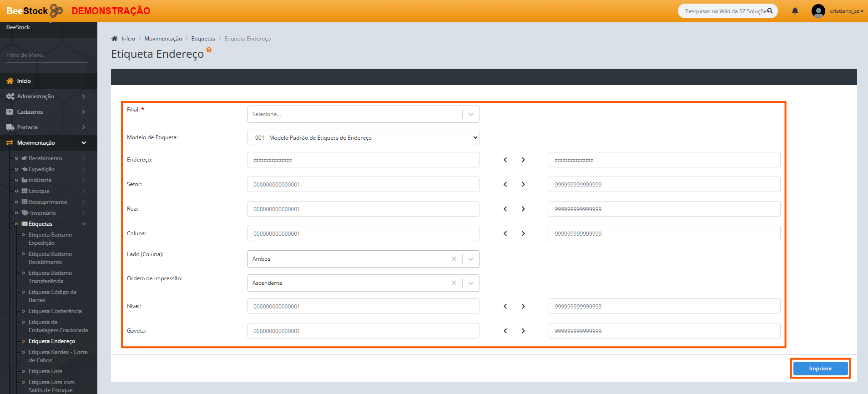Open the Filial dropdown

[x=470, y=114]
